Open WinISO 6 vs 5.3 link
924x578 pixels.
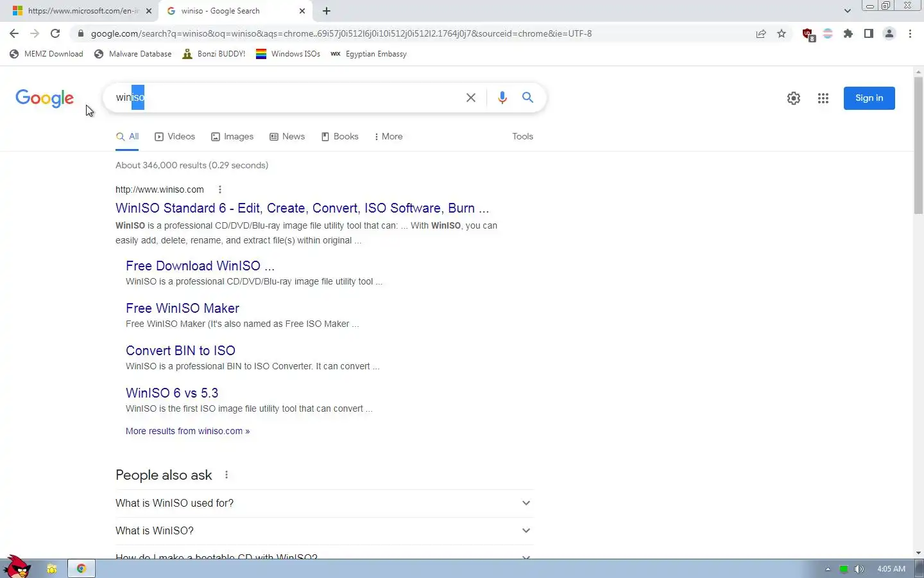point(172,393)
